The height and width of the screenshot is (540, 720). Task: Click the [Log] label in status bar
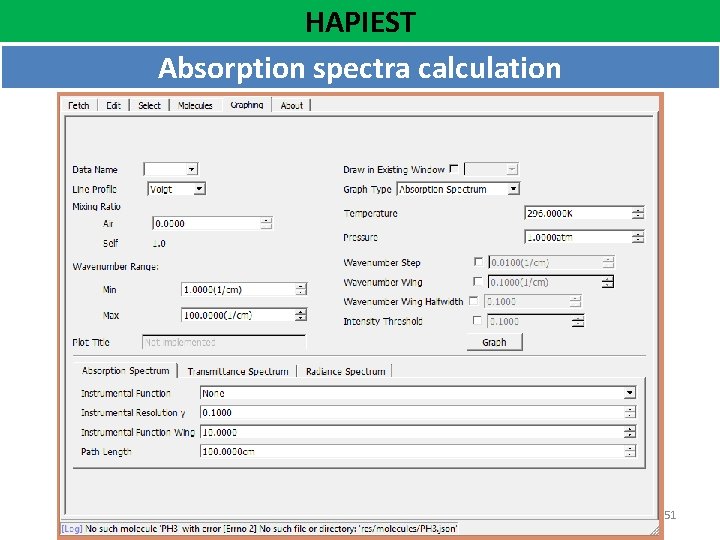(x=72, y=529)
